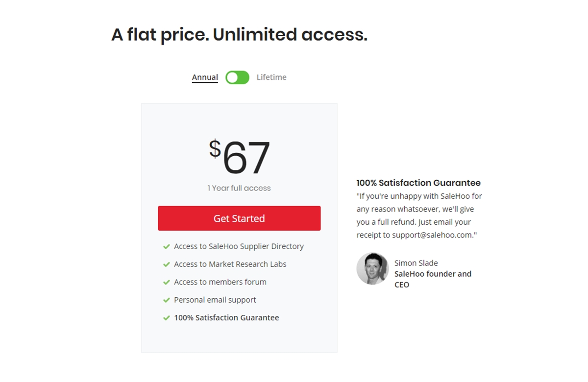Click Simon Slade's profile photo
Viewport: 588px width, 382px height.
pyautogui.click(x=372, y=269)
